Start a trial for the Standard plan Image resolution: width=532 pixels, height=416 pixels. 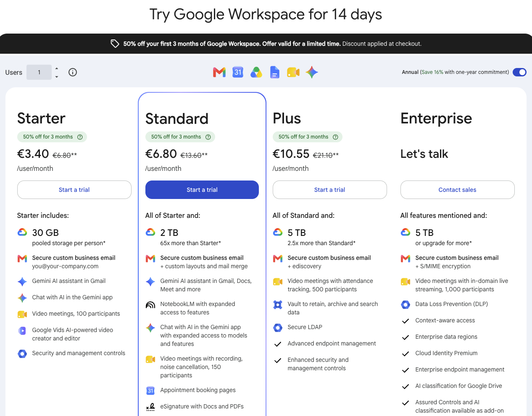tap(202, 190)
